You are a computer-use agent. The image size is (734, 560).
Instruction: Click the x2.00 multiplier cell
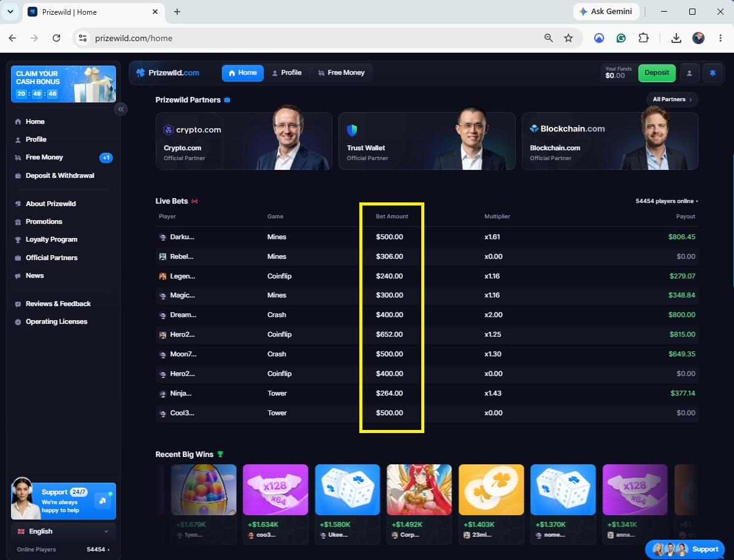coord(494,315)
